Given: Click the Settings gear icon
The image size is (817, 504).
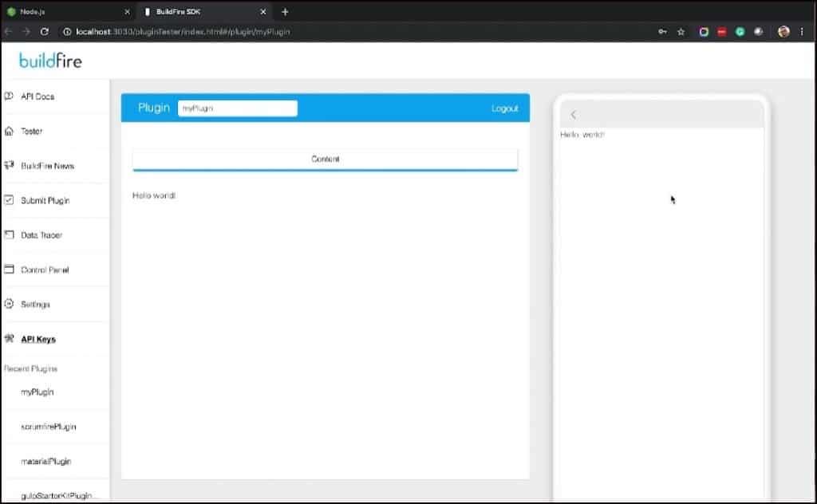Looking at the screenshot, I should (x=9, y=305).
